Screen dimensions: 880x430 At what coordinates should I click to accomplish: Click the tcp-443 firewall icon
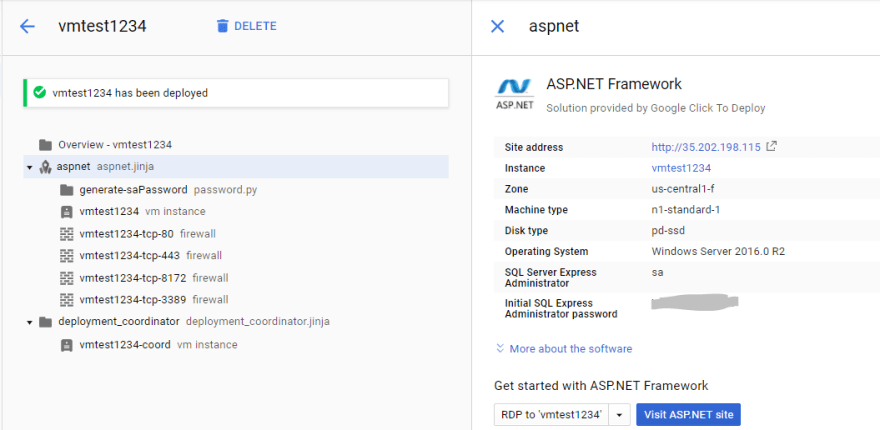pyautogui.click(x=67, y=255)
